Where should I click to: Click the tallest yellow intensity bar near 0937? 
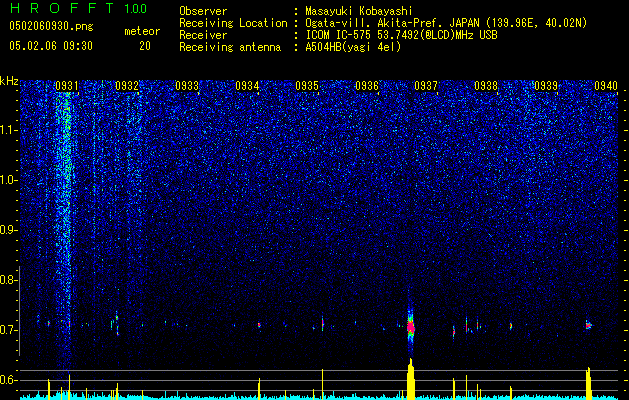(410, 379)
